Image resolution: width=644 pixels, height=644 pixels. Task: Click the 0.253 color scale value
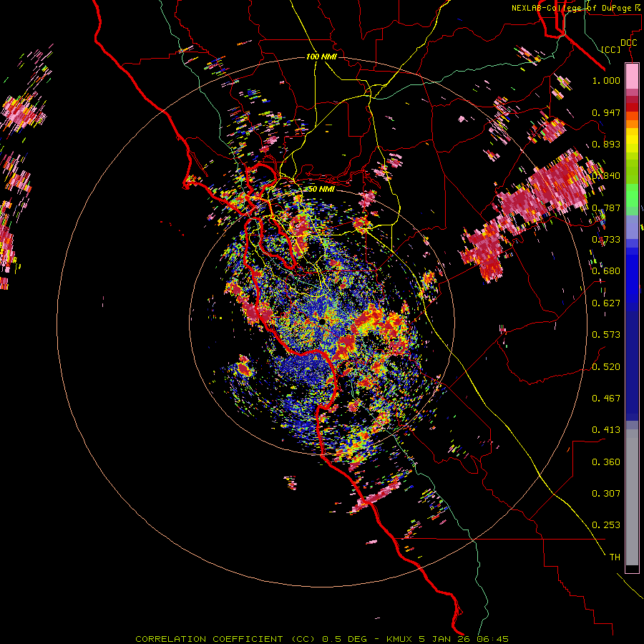[606, 525]
